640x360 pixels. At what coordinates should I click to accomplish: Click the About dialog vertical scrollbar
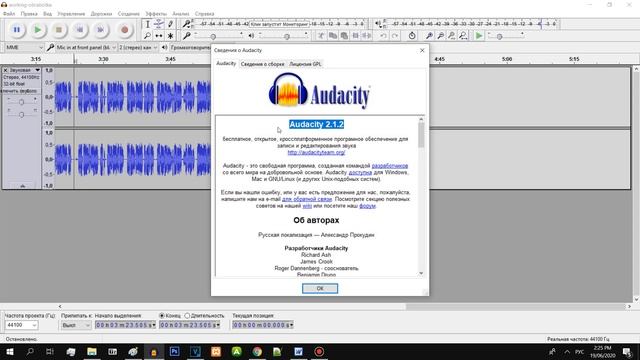[x=421, y=196]
